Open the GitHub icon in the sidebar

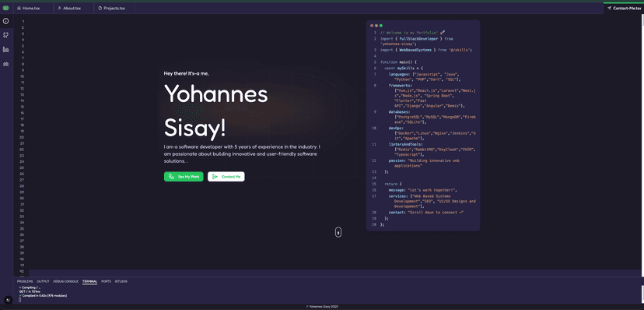(x=5, y=35)
